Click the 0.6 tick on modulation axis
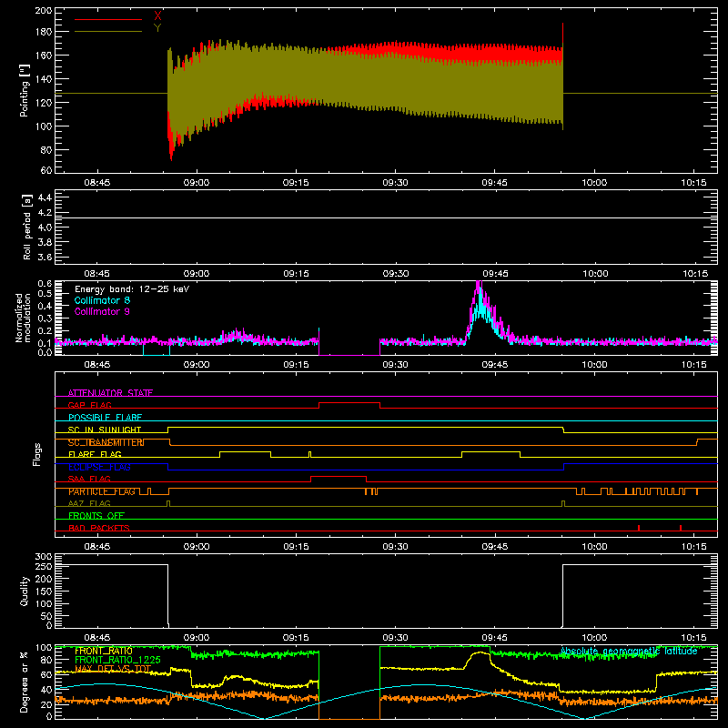This screenshot has height=728, width=728. 45,284
